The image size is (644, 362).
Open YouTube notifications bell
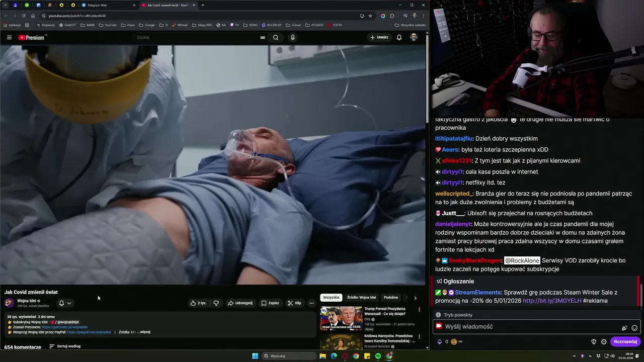[x=399, y=37]
